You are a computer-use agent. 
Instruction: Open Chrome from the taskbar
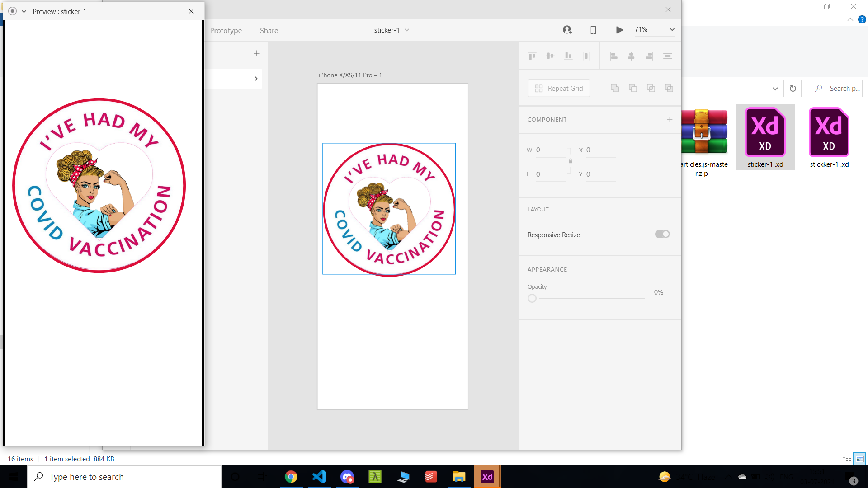[291, 477]
